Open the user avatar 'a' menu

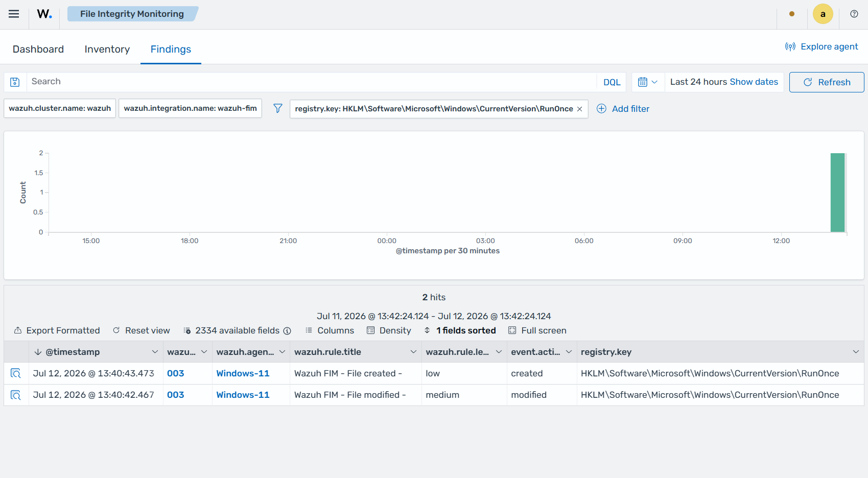click(x=823, y=14)
